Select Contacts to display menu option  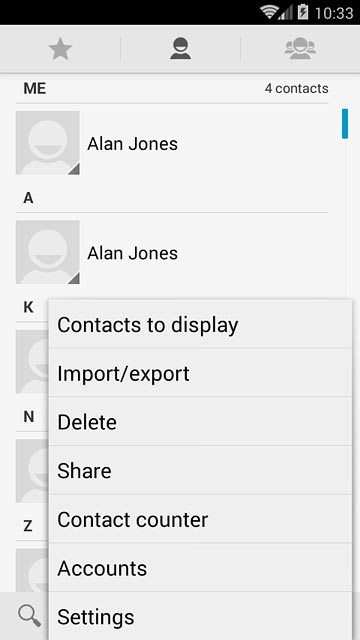tap(200, 324)
